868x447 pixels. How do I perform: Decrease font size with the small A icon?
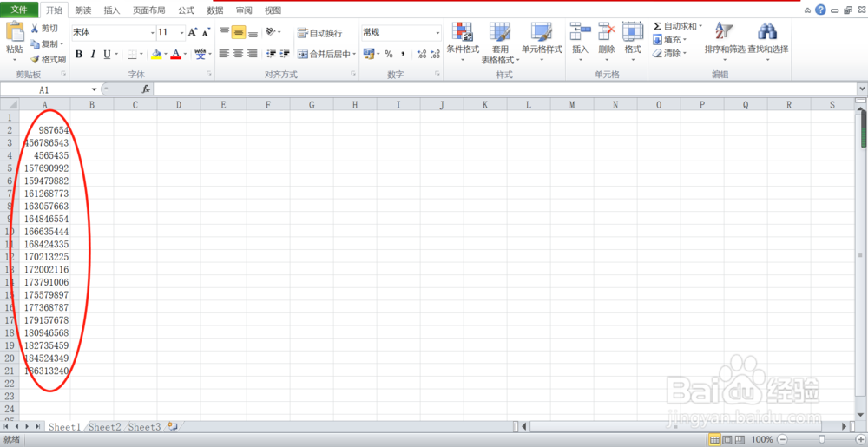click(x=206, y=33)
